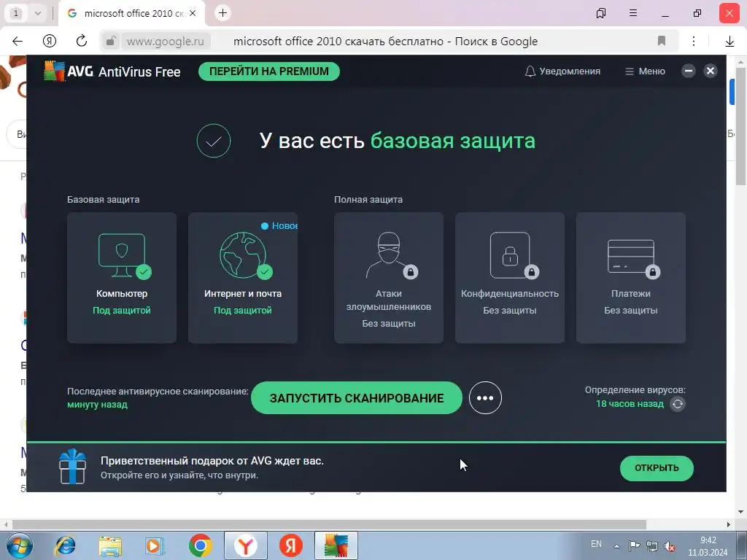
Task: Expand the tab group dropdown arrow
Action: pyautogui.click(x=38, y=13)
